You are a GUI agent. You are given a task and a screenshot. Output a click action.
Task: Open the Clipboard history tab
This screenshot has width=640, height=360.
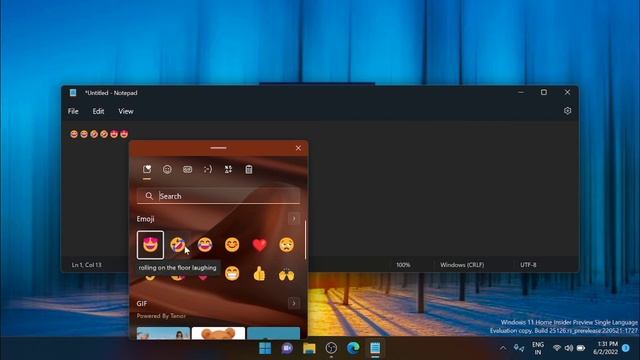[x=249, y=169]
